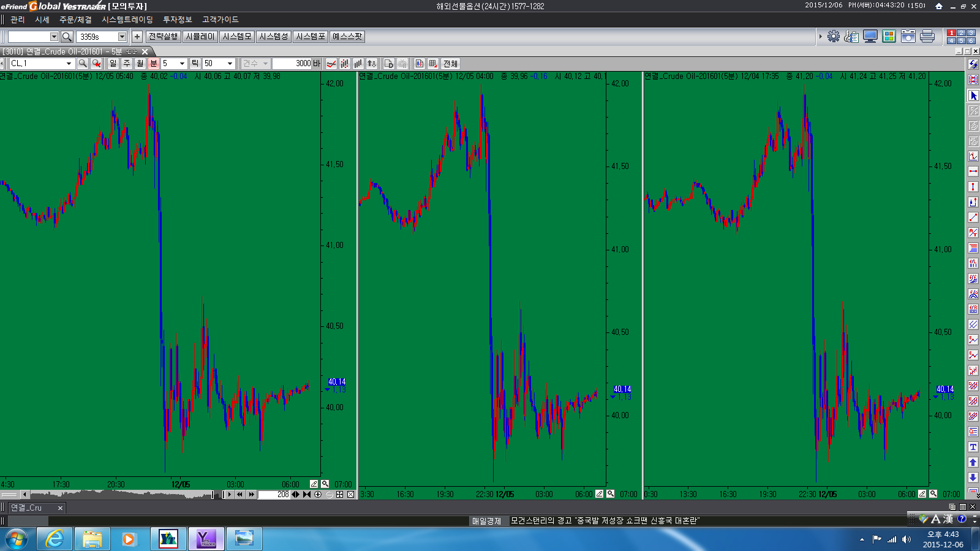This screenshot has width=980, height=551.
Task: Expand the 3359s screen number dropdown
Action: (x=122, y=37)
